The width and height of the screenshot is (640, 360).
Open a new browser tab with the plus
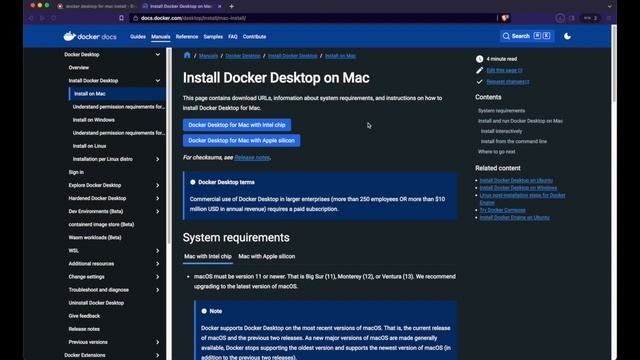click(x=231, y=6)
